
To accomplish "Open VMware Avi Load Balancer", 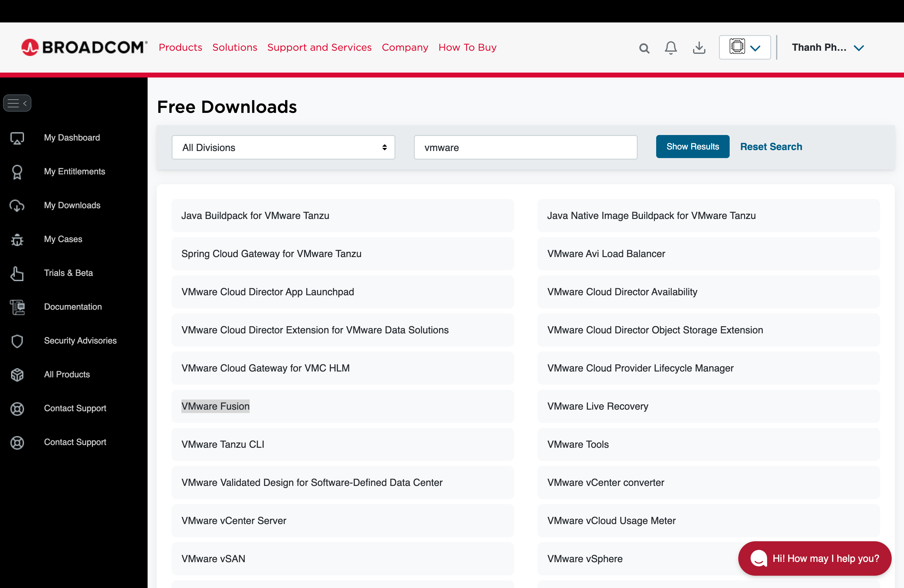I will (x=708, y=253).
